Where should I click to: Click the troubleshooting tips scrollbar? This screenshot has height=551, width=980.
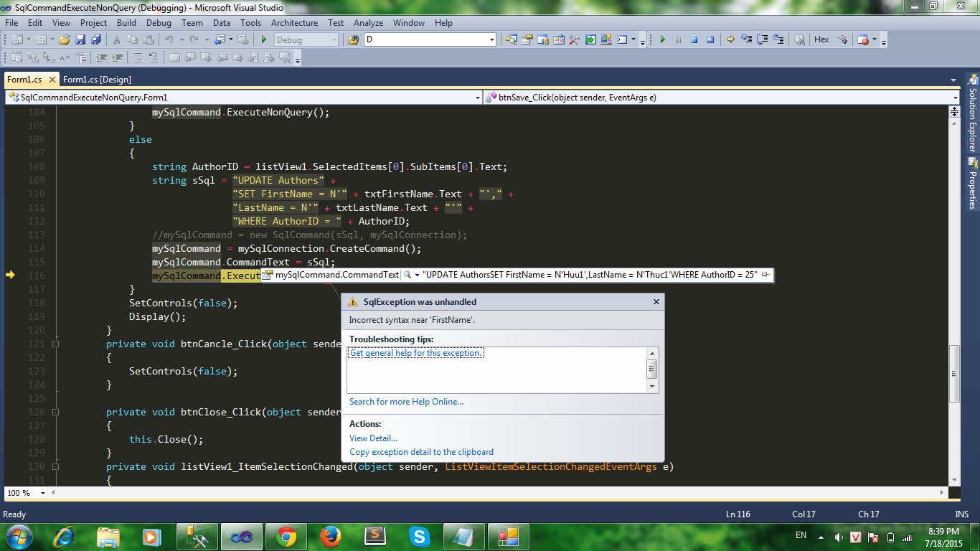[x=652, y=369]
